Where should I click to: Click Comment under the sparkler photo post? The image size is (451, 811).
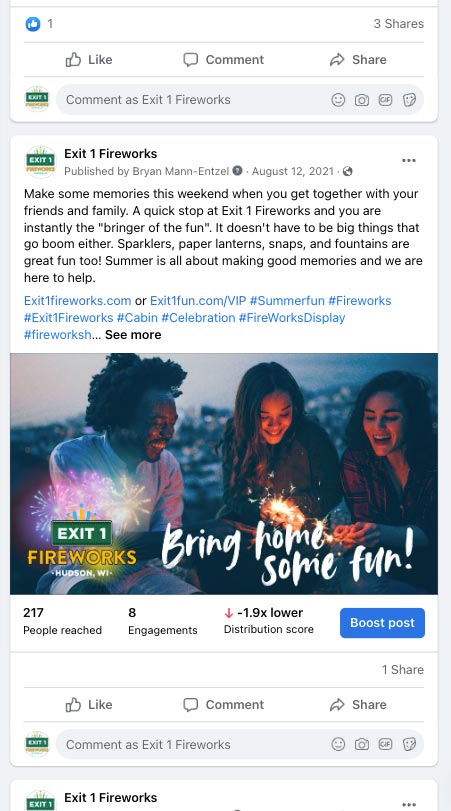pyautogui.click(x=223, y=704)
